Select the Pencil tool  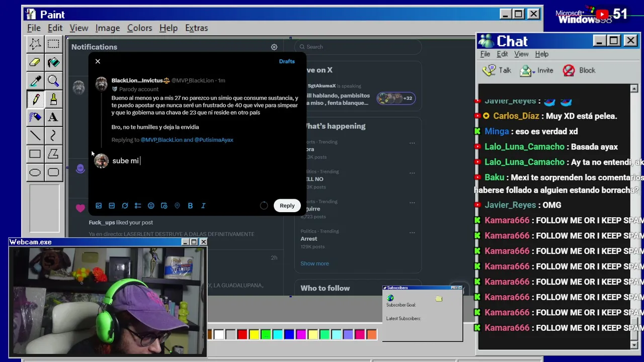[x=35, y=99]
